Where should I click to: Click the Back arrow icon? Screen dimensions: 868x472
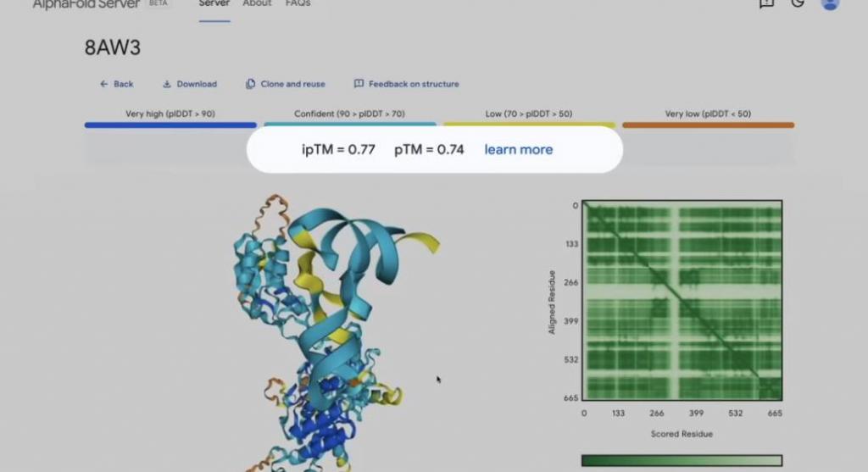pos(104,84)
